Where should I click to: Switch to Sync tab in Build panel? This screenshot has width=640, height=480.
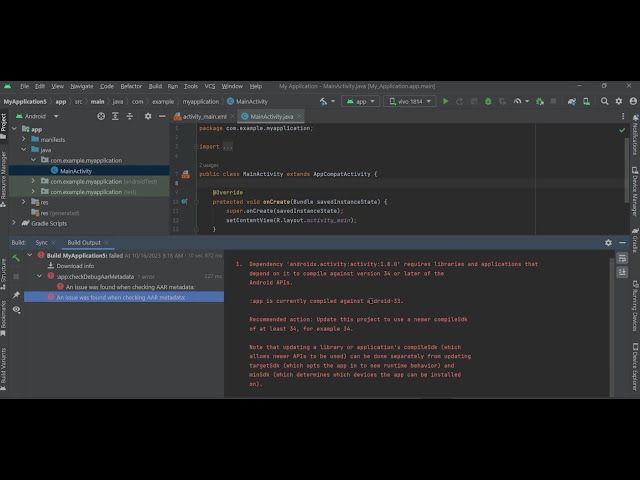41,242
